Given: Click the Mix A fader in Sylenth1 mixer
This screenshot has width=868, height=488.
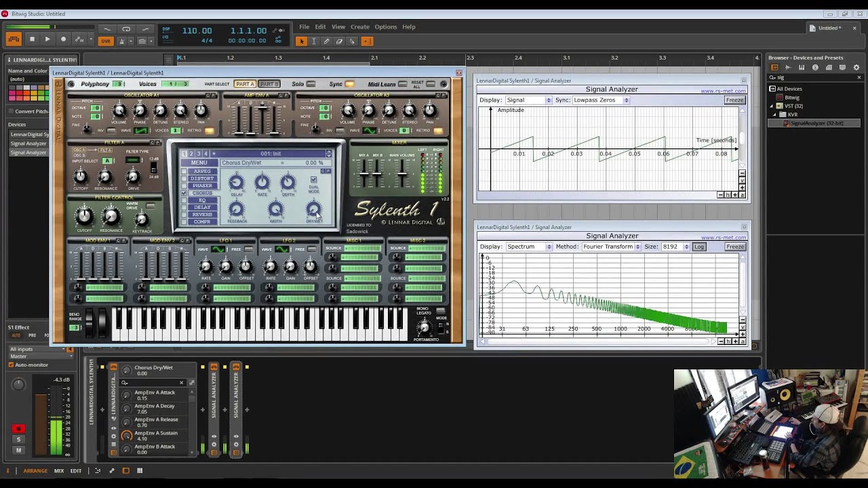Looking at the screenshot, I should coord(364,176).
